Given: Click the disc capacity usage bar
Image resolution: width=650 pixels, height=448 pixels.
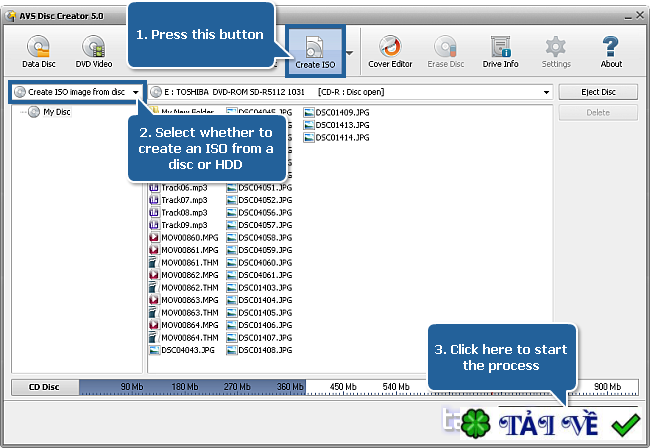Looking at the screenshot, I should [x=359, y=387].
